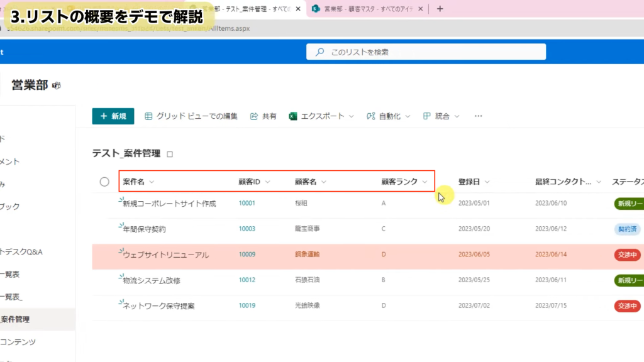Expand the 案件名 column dropdown
The width and height of the screenshot is (644, 362).
152,182
